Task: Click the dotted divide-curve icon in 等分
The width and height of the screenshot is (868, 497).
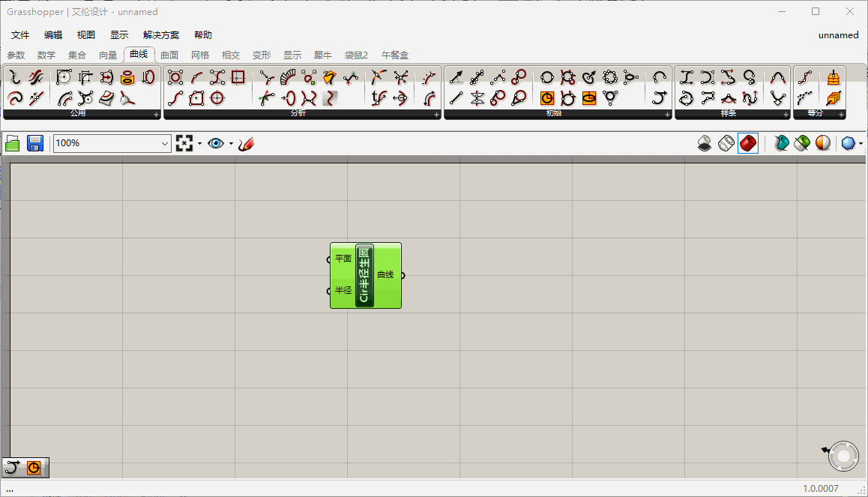Action: point(805,98)
